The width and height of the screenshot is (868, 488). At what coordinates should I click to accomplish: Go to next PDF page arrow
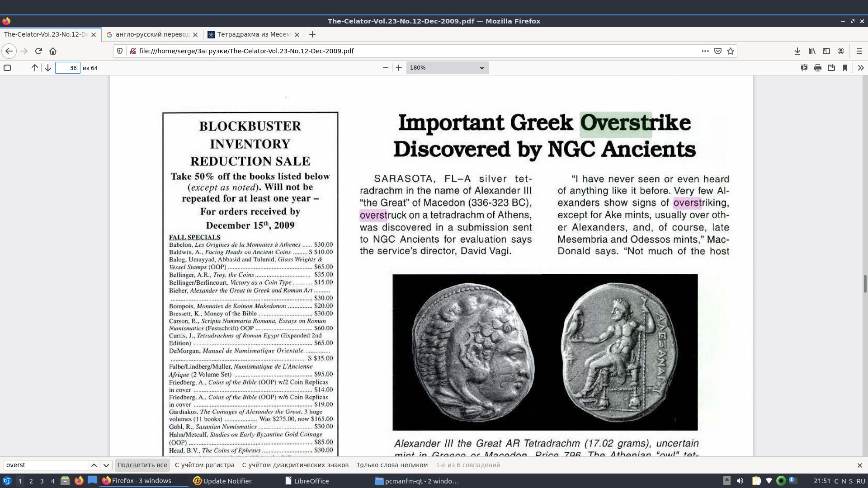[x=48, y=68]
